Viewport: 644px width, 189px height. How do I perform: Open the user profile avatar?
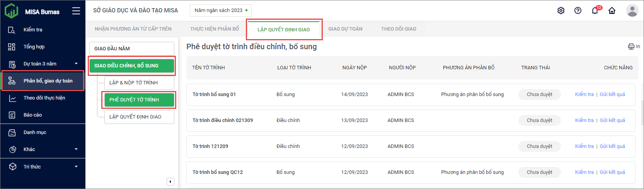pyautogui.click(x=632, y=10)
